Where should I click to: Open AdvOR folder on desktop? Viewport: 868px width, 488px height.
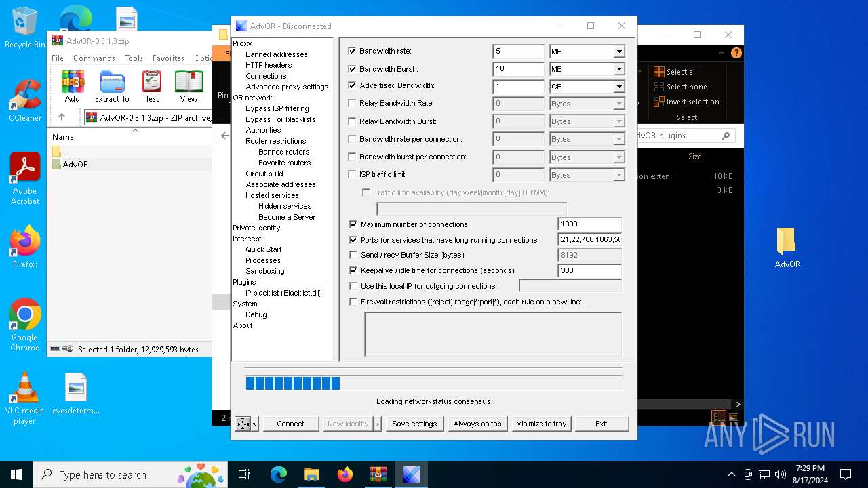[787, 247]
